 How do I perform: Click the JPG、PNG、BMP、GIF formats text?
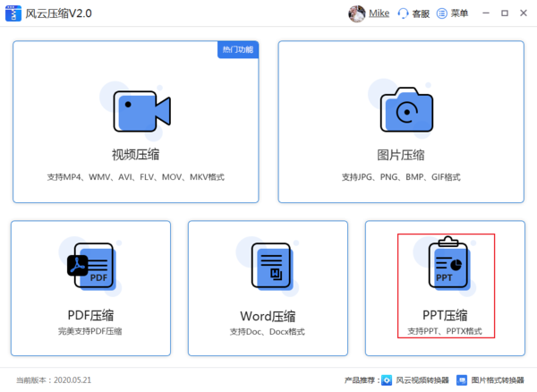[x=401, y=177]
